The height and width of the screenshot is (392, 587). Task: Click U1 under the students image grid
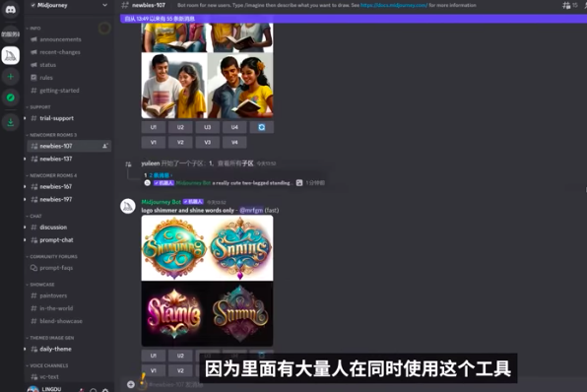[x=154, y=127]
